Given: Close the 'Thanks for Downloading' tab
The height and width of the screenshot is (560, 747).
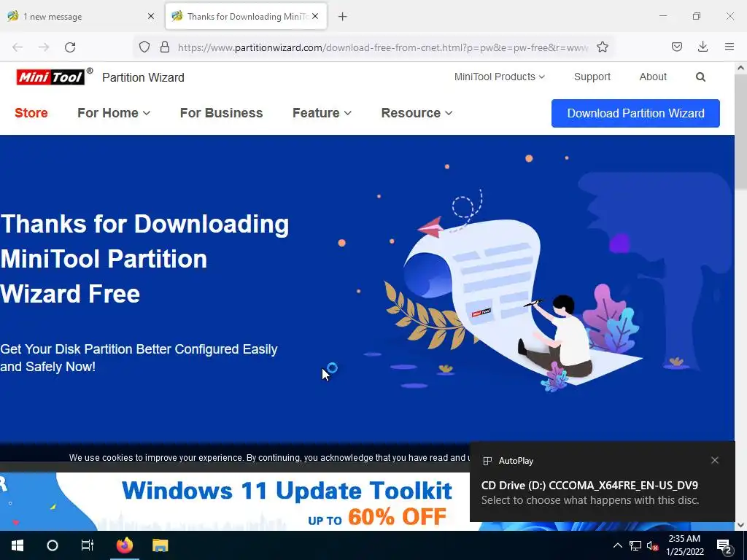Looking at the screenshot, I should (x=315, y=16).
